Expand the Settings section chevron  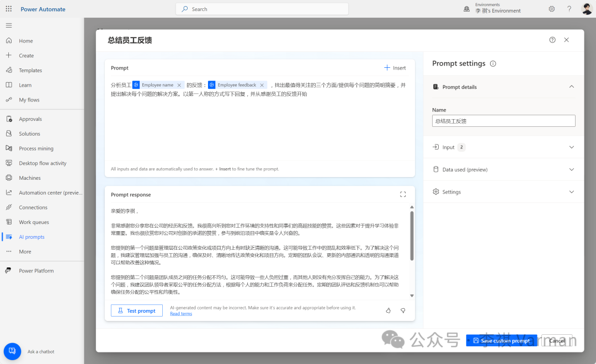[x=571, y=192]
